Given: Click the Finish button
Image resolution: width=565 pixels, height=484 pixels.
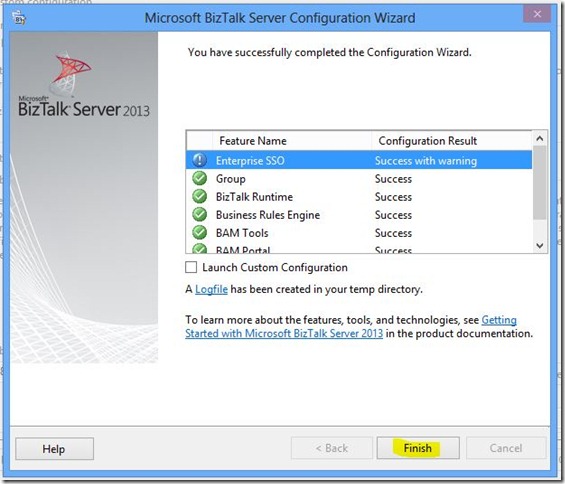Looking at the screenshot, I should (418, 448).
